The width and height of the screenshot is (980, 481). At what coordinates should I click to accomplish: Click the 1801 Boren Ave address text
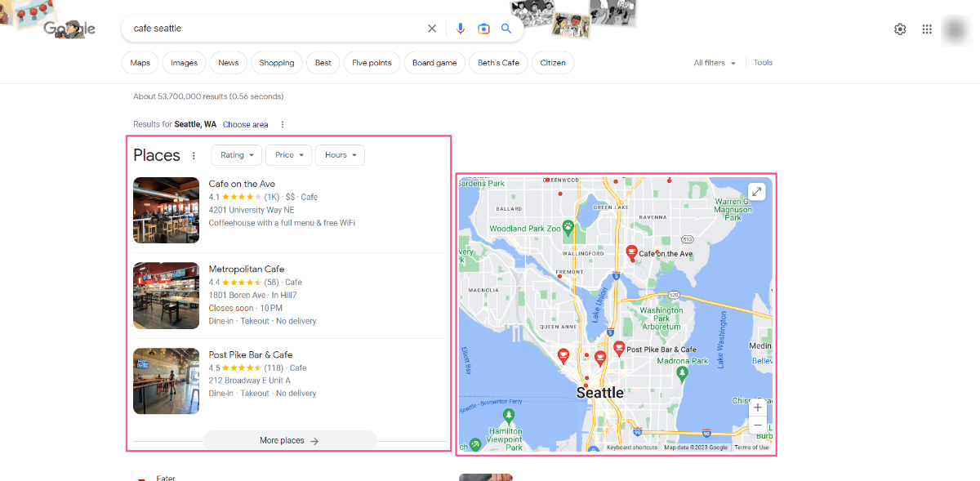pyautogui.click(x=237, y=296)
